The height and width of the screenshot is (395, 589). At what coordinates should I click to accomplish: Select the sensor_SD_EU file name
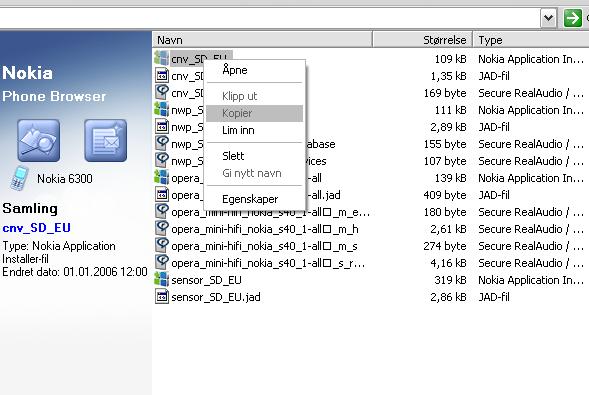[206, 280]
